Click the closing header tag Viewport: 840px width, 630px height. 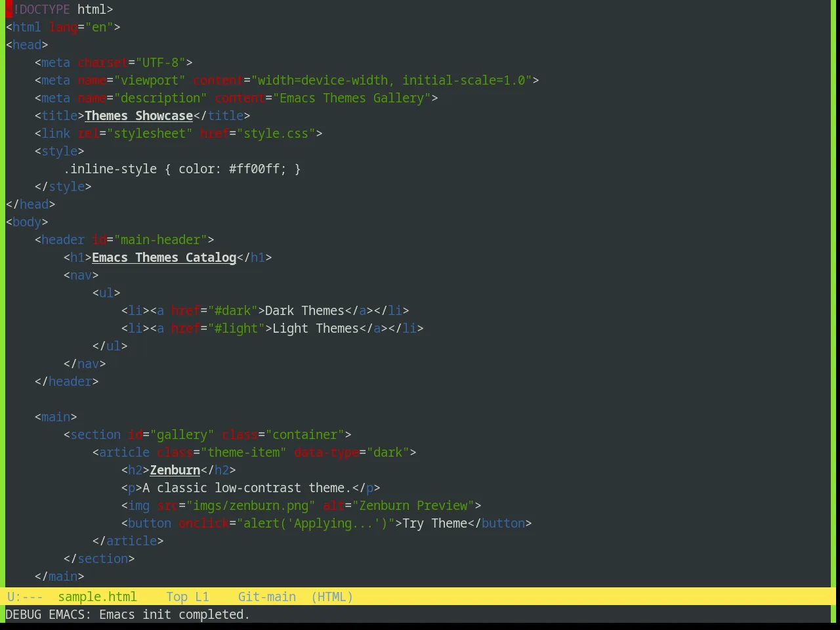click(66, 381)
